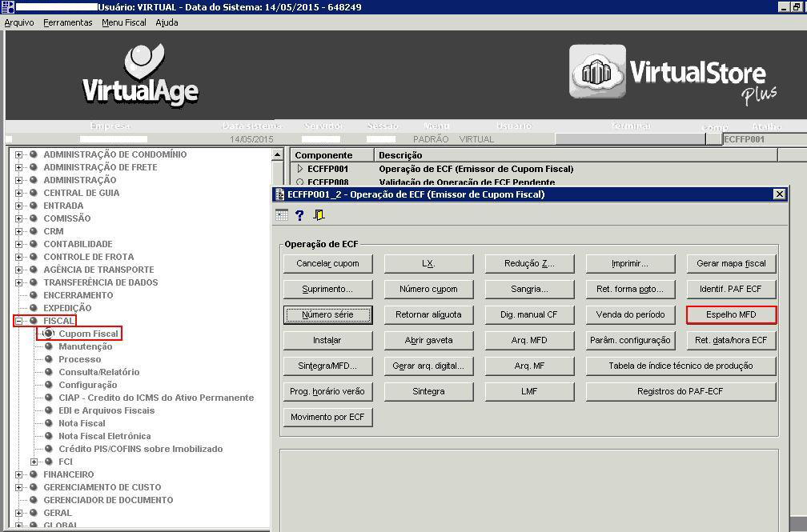Click the grid icon in ECF dialog toolbar
807x532 pixels.
point(282,215)
